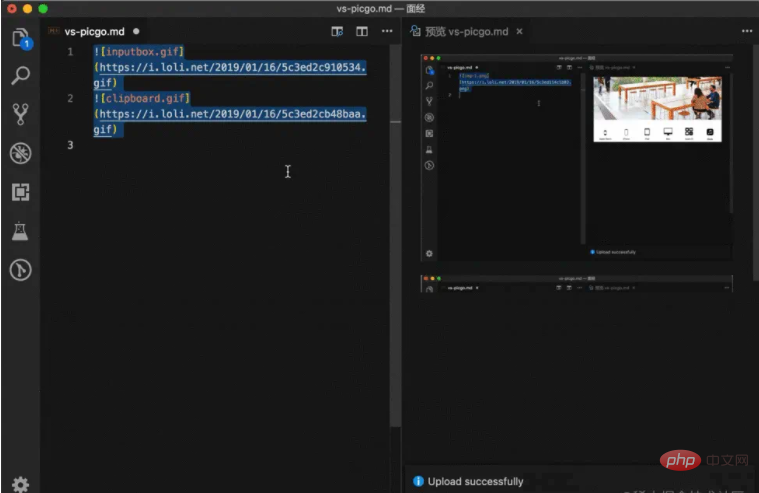Click the unsaved dot on vs-picgo.md tab
This screenshot has width=759, height=493.
pos(135,31)
